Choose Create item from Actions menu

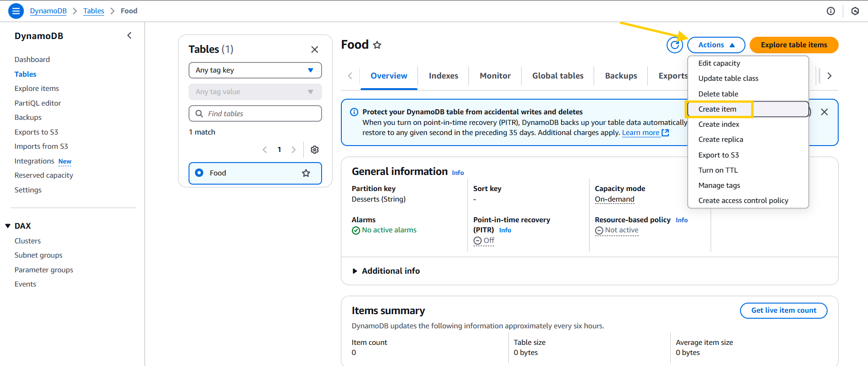click(x=717, y=109)
